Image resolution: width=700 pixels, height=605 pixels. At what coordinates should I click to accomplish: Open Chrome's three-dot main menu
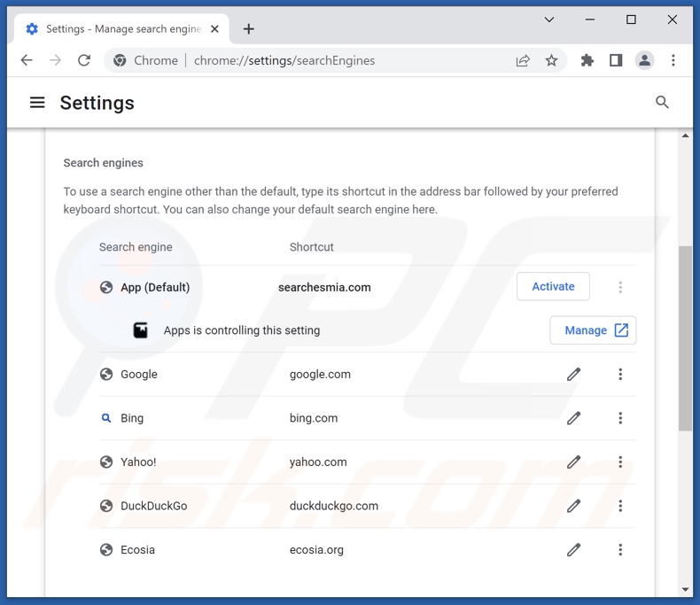(673, 60)
